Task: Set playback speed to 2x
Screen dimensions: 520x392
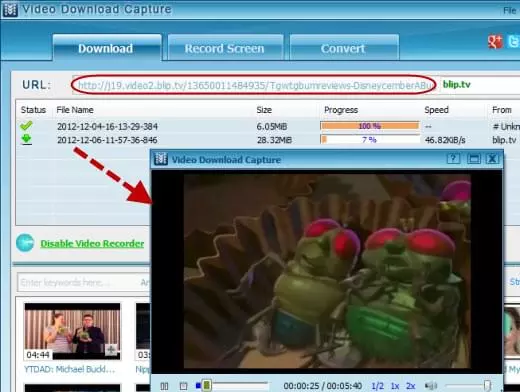Action: [410, 386]
